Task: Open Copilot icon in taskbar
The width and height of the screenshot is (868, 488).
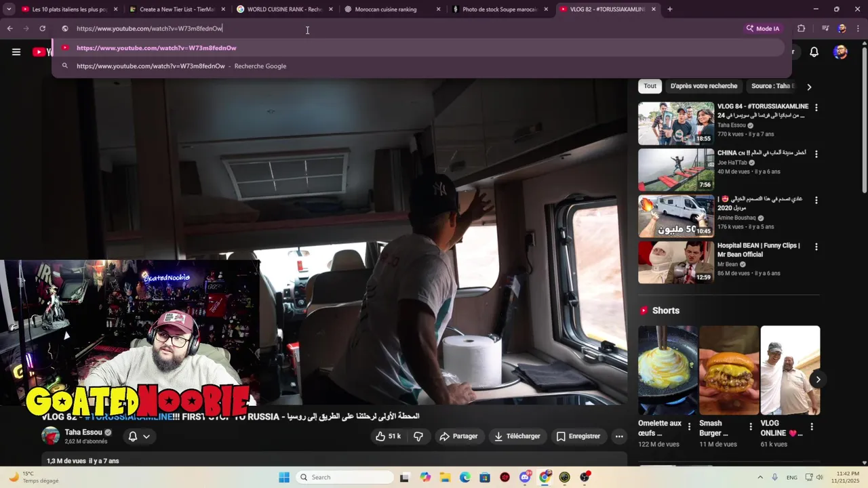Action: 425,477
